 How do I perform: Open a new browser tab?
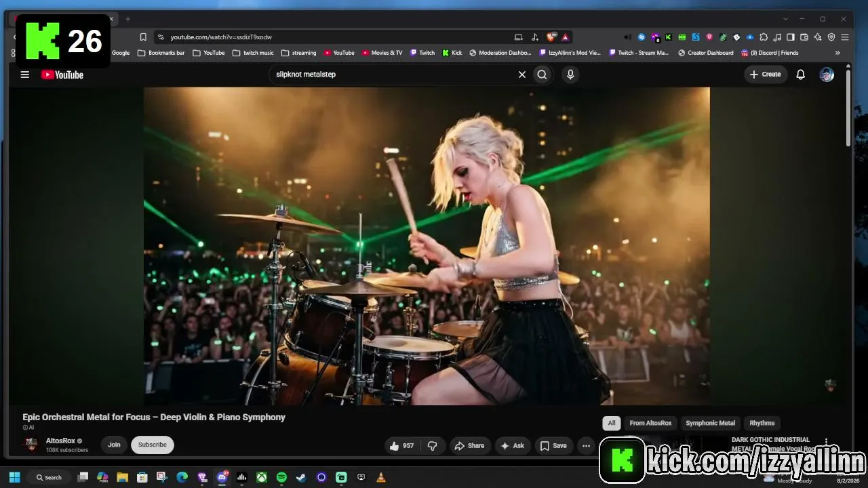pyautogui.click(x=127, y=19)
